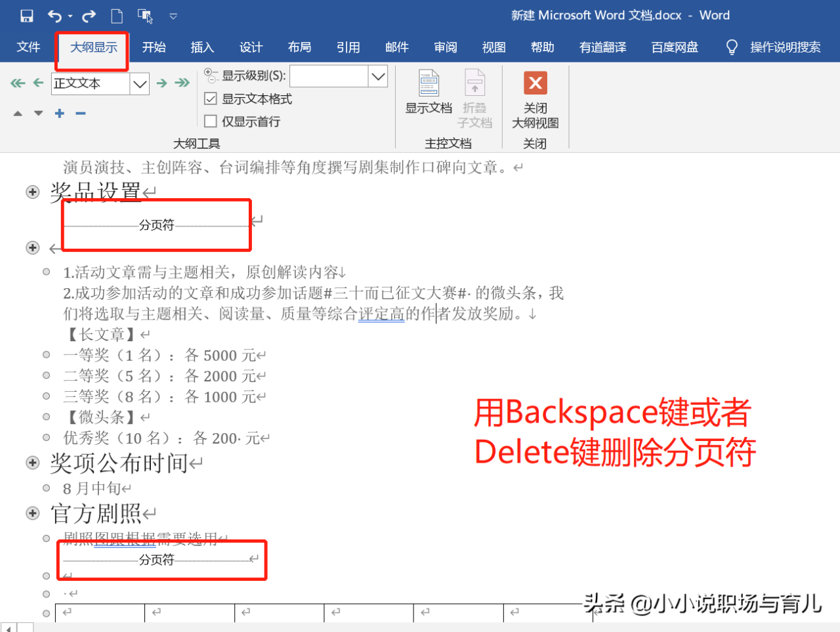Click the first empty table cell at bottom

pyautogui.click(x=100, y=613)
